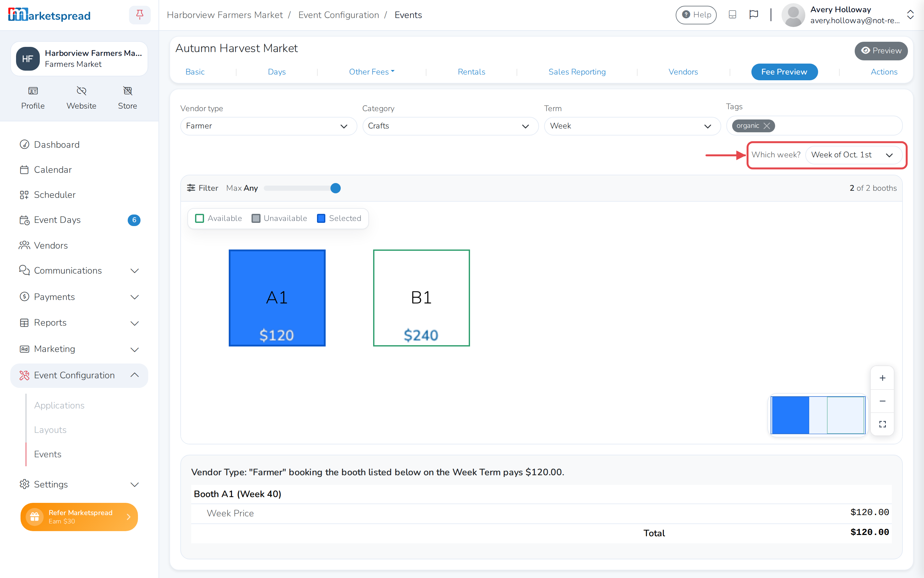Image resolution: width=924 pixels, height=578 pixels.
Task: Expand the Reports menu
Action: tap(79, 323)
